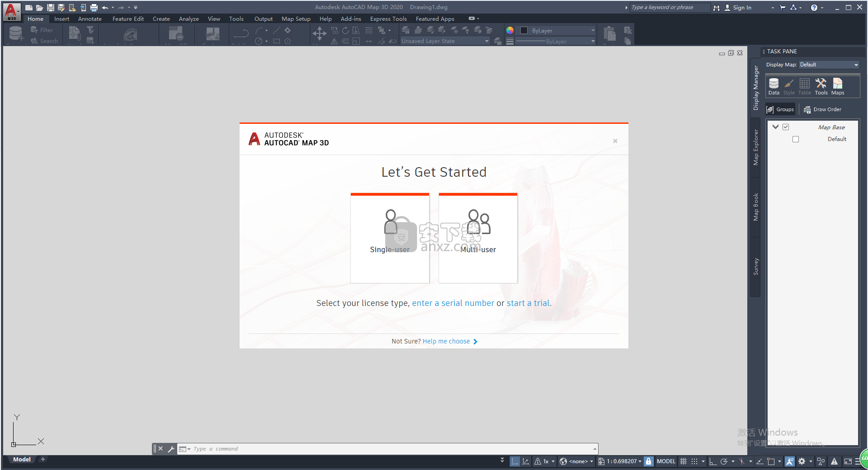Click the Mirror tool icon in ribbon
Screen dimensions: 868x470
coord(334,41)
